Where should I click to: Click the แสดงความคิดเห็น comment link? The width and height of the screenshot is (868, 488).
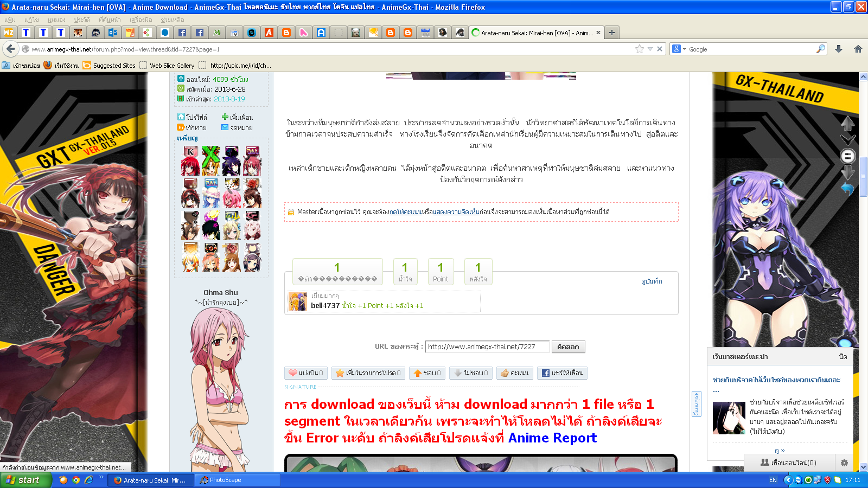click(456, 212)
